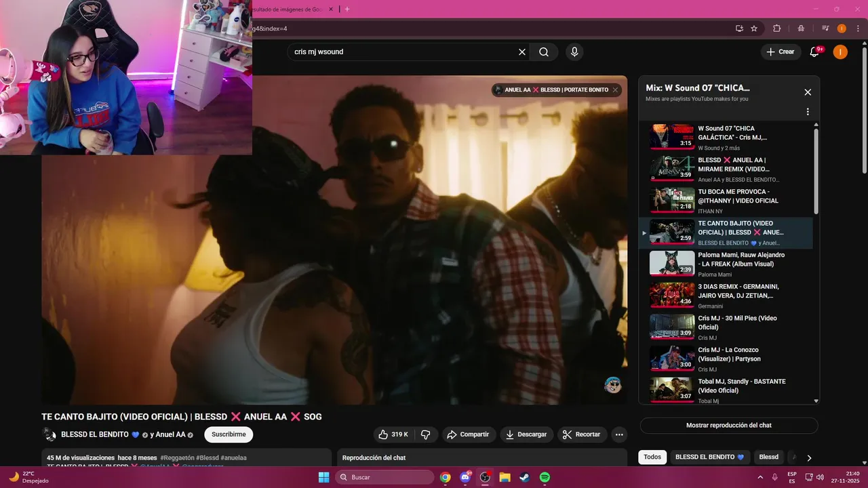The width and height of the screenshot is (868, 488).
Task: Open Spotify from the taskbar
Action: point(545,477)
